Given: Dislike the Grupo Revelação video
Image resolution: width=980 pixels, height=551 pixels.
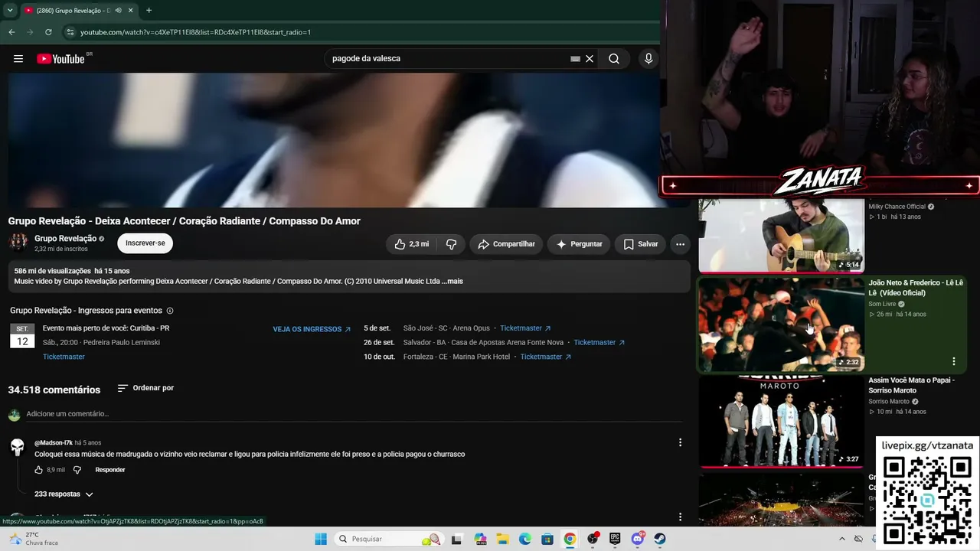Looking at the screenshot, I should 451,244.
